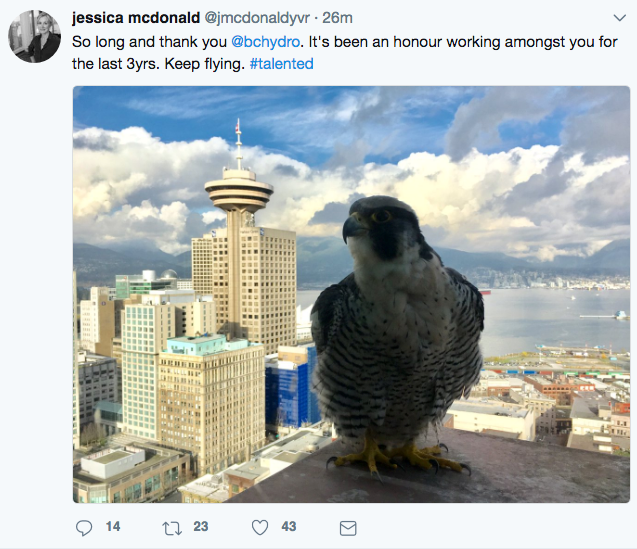Click the @jmcdonaldyvr handle

[257, 18]
